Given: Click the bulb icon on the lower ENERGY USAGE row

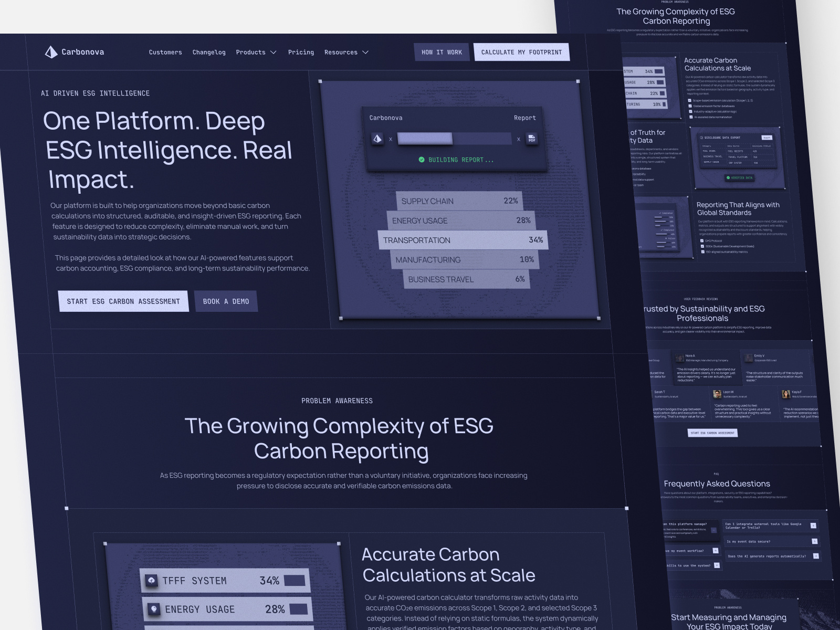Looking at the screenshot, I should [x=154, y=608].
